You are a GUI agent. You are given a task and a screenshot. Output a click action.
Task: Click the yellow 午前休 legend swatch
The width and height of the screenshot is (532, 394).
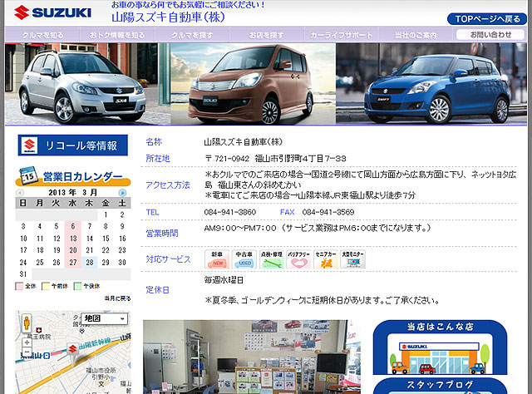point(46,286)
